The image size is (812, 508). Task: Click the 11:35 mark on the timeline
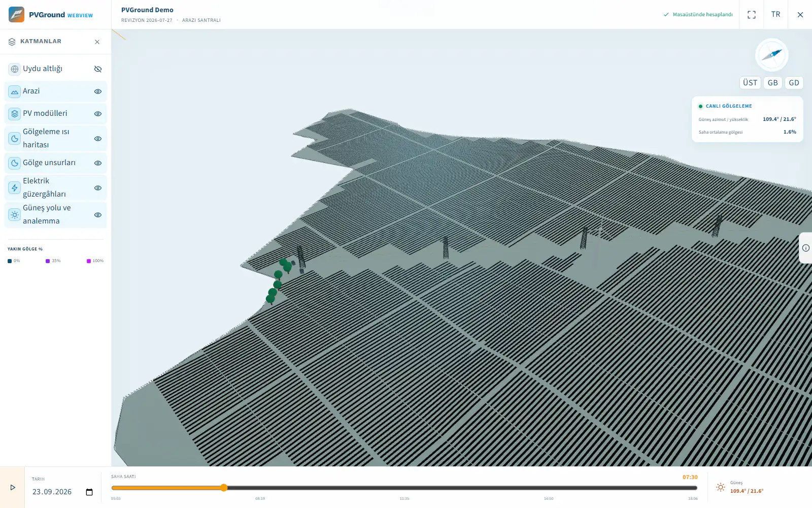coord(404,499)
